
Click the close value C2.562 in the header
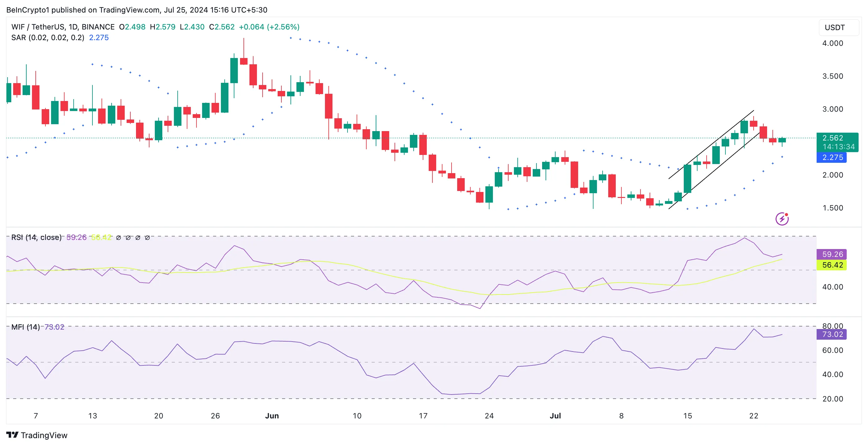222,27
